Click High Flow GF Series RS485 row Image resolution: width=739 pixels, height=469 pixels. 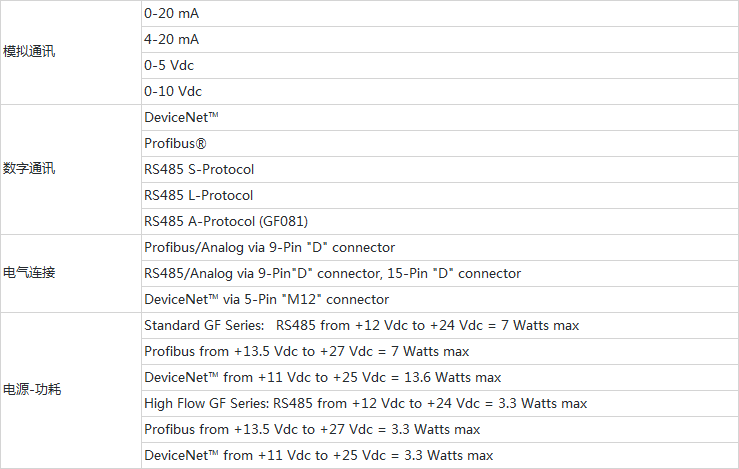click(x=365, y=403)
